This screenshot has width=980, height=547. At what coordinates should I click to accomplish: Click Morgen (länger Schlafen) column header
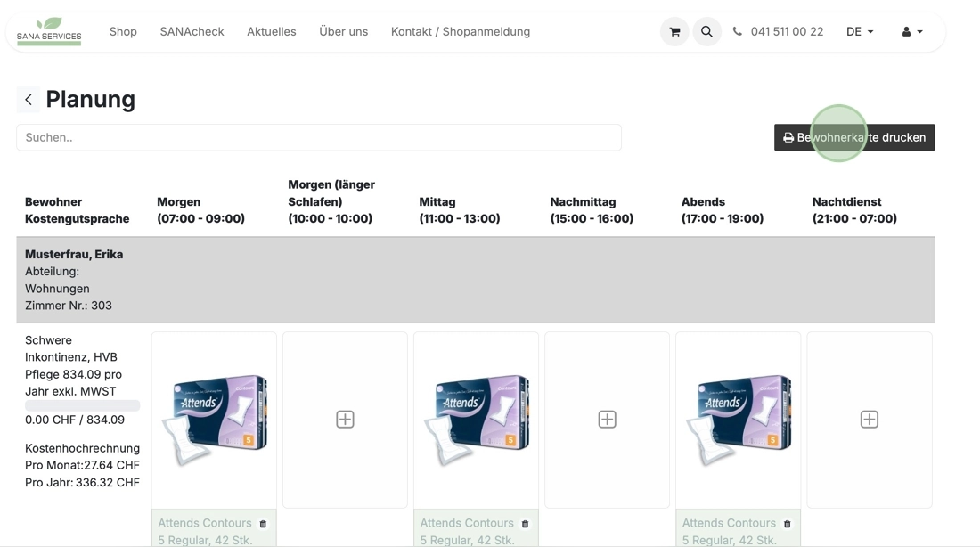(x=331, y=201)
